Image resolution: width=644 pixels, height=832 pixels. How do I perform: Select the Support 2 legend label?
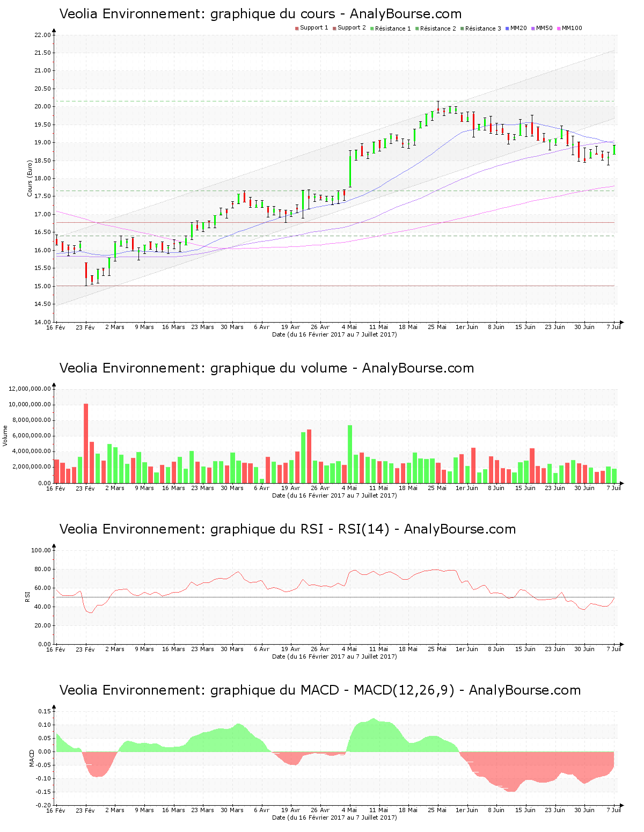click(x=352, y=28)
